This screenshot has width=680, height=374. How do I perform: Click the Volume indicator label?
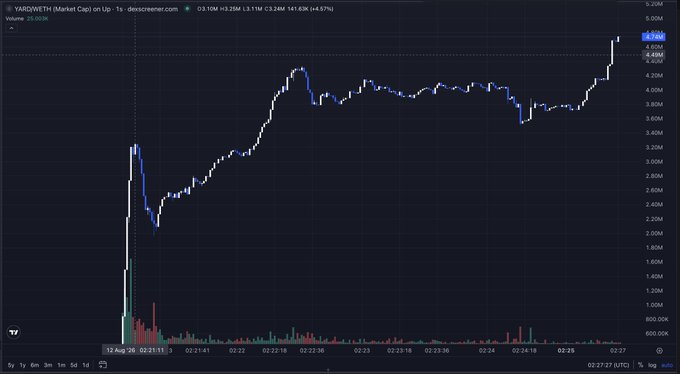(15, 19)
